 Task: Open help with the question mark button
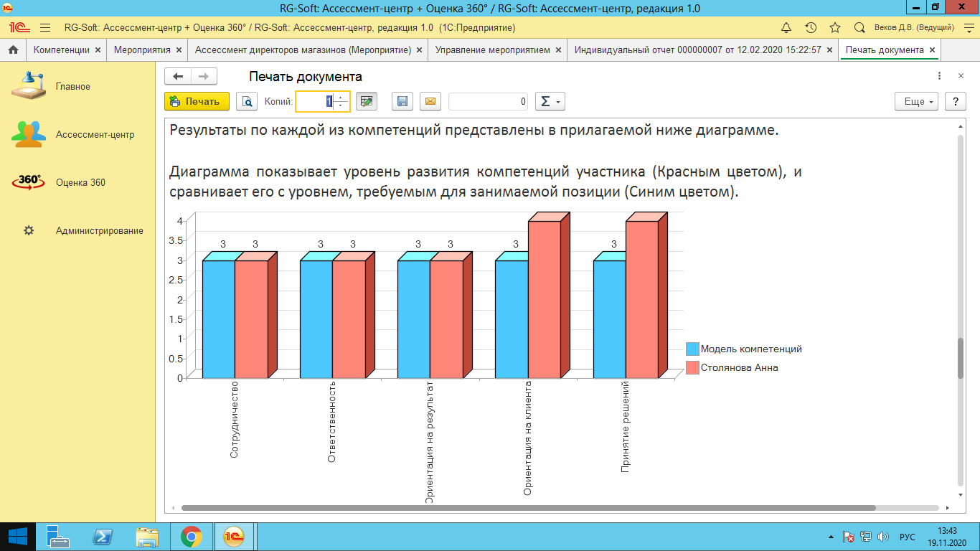[x=955, y=101]
